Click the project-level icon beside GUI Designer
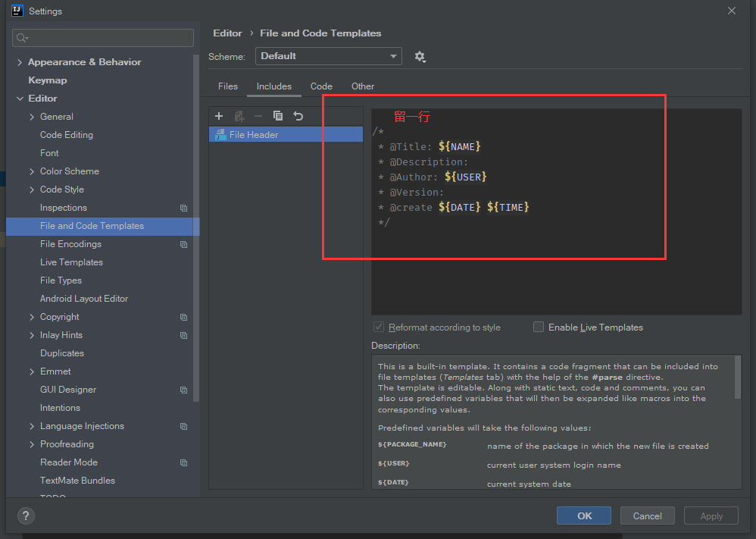 click(x=183, y=390)
